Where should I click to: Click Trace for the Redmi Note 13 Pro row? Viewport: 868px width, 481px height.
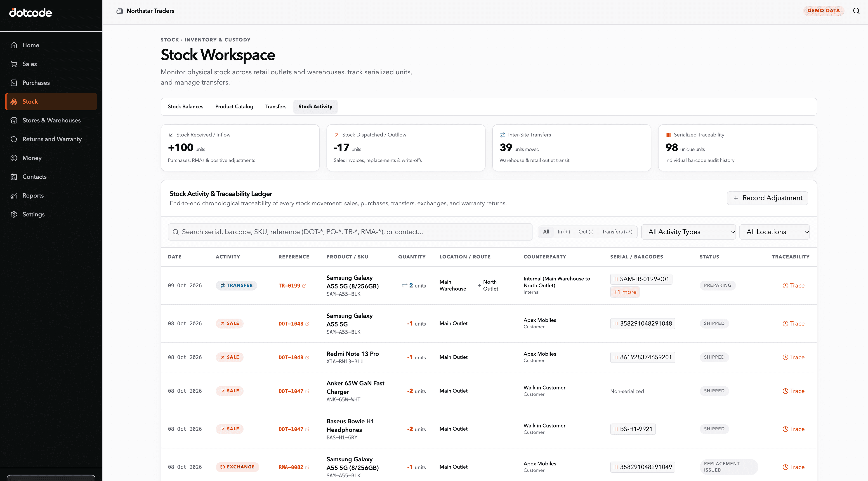click(793, 357)
